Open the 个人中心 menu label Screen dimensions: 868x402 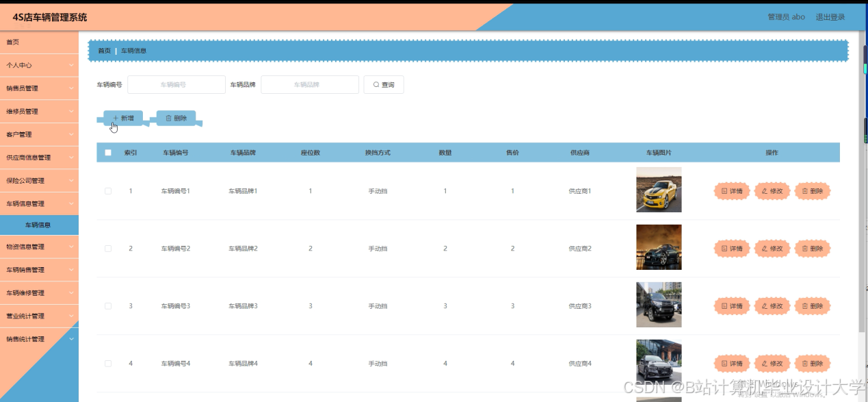tap(19, 65)
